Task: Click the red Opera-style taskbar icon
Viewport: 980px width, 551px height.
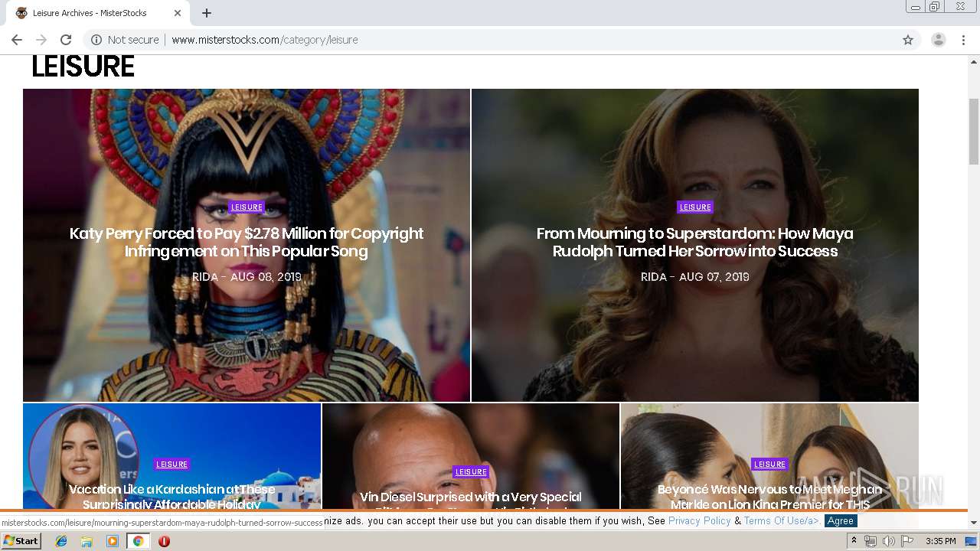Action: coord(164,541)
